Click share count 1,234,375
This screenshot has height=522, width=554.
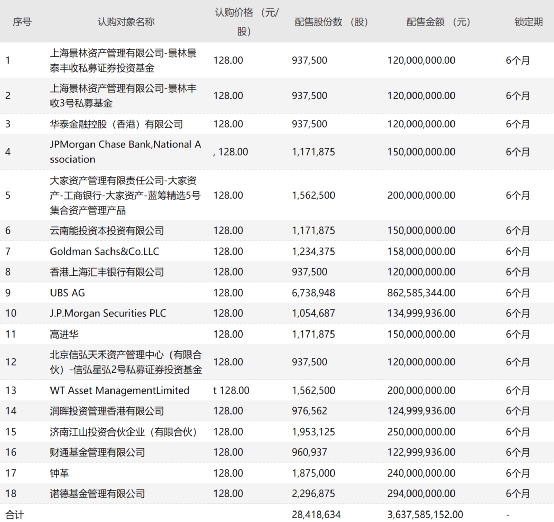pyautogui.click(x=313, y=251)
